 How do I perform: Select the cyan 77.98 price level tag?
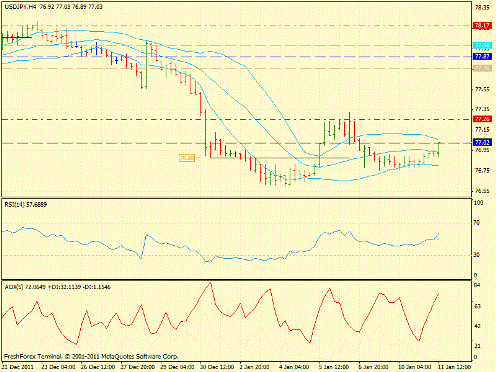pos(482,45)
